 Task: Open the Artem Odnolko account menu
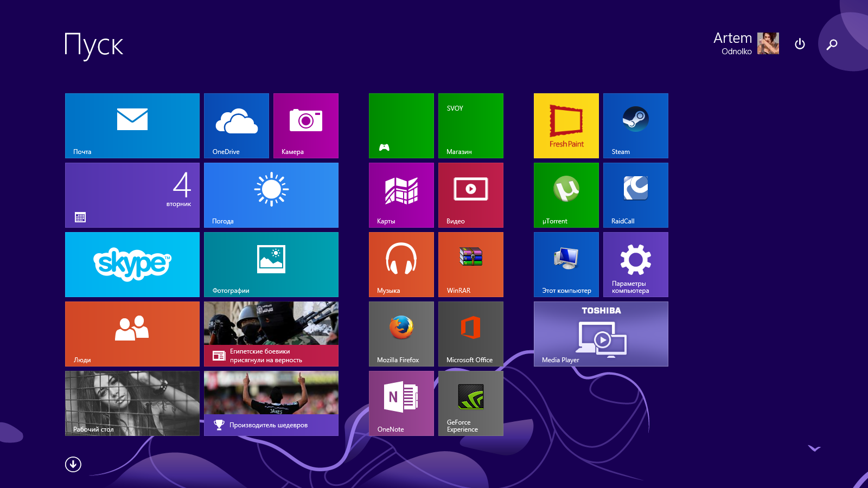(745, 43)
